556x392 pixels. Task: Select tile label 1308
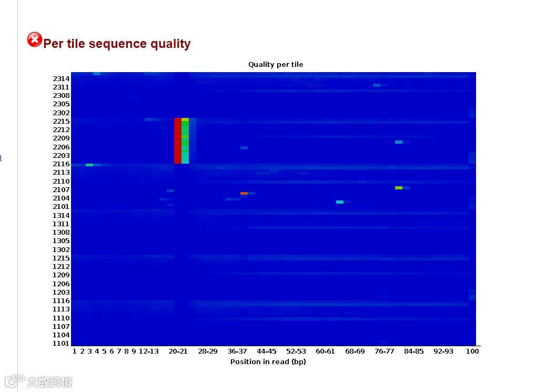61,233
